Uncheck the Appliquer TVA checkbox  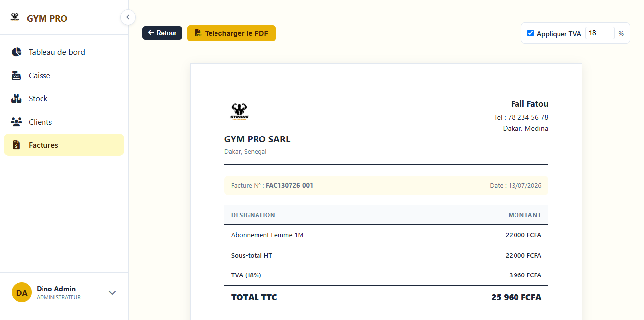pyautogui.click(x=530, y=33)
